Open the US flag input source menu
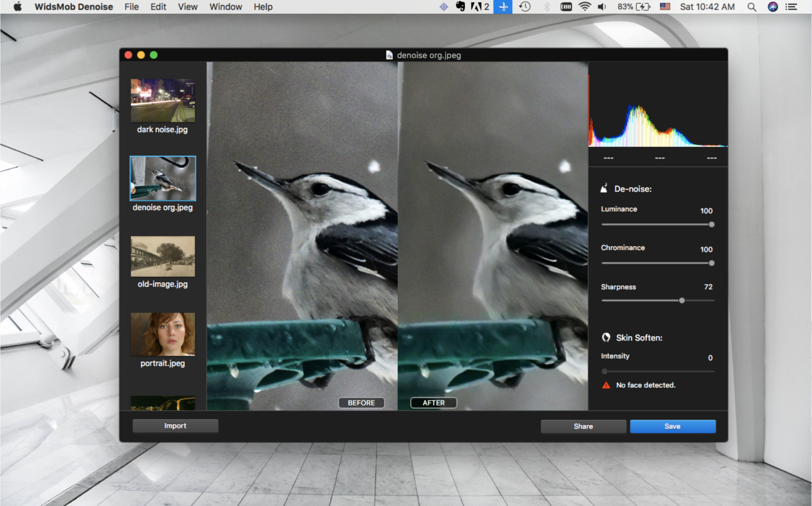Viewport: 812px width, 506px height. tap(665, 7)
